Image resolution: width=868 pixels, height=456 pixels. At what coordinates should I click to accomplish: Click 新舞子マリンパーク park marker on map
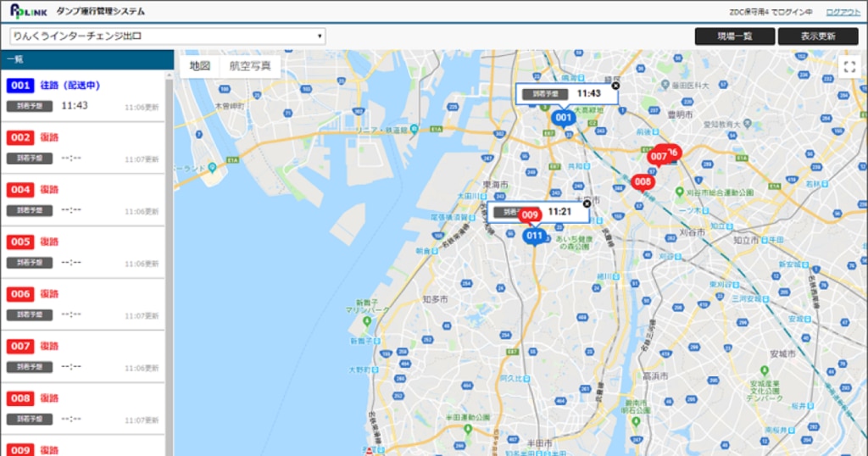click(367, 321)
